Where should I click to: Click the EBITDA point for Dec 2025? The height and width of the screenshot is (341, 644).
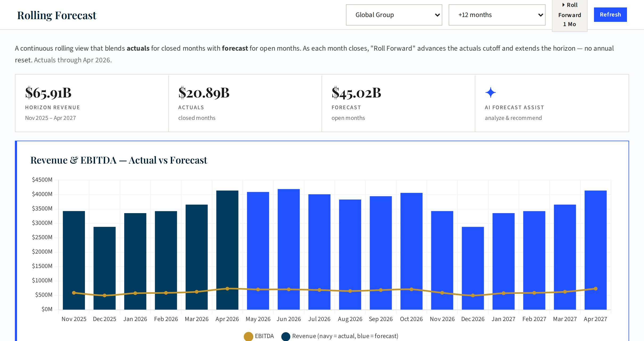point(105,295)
